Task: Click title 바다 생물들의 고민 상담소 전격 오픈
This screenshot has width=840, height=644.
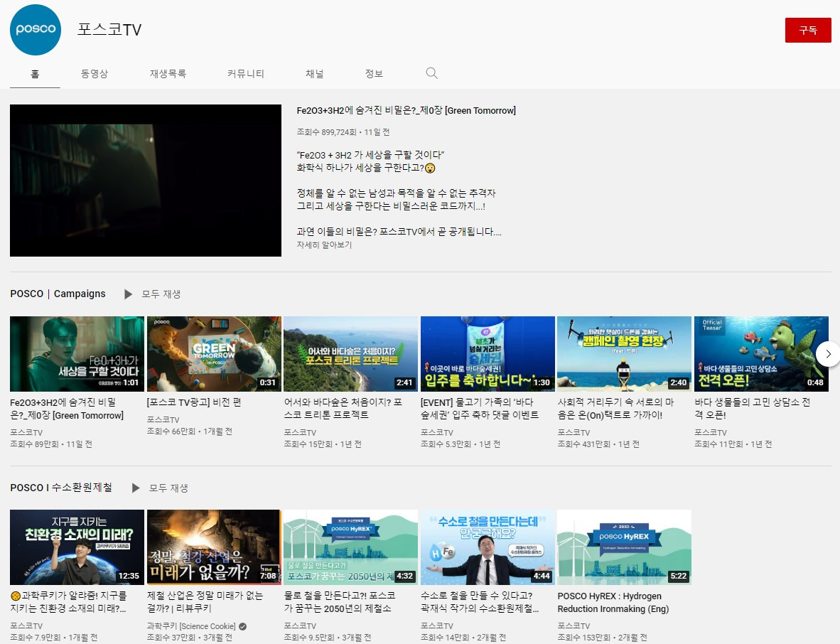Action: (752, 408)
